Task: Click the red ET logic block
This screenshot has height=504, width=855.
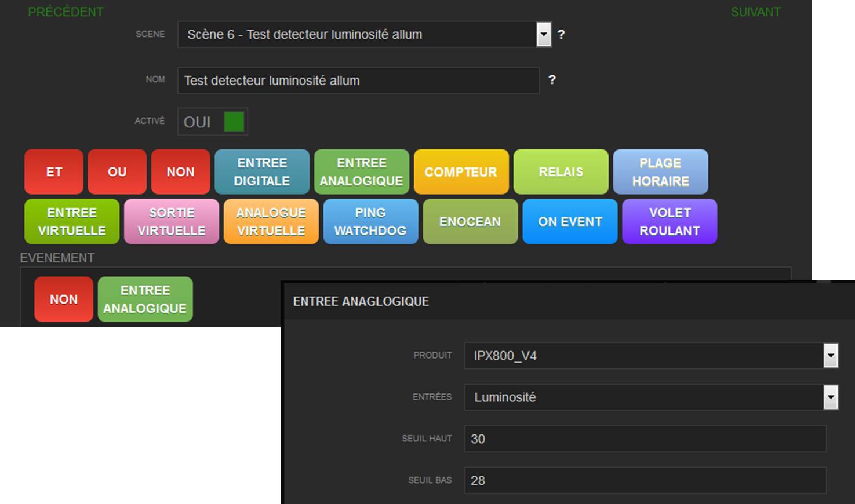Action: (54, 172)
